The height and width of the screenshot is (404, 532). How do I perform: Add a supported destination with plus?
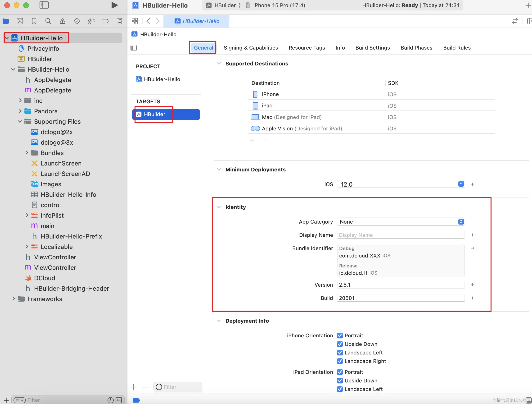252,141
